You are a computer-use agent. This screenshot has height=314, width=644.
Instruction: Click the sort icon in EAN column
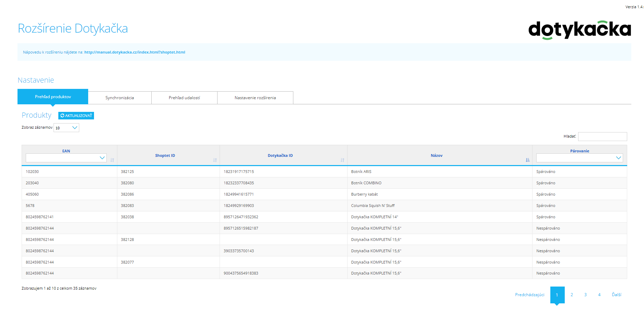[112, 160]
